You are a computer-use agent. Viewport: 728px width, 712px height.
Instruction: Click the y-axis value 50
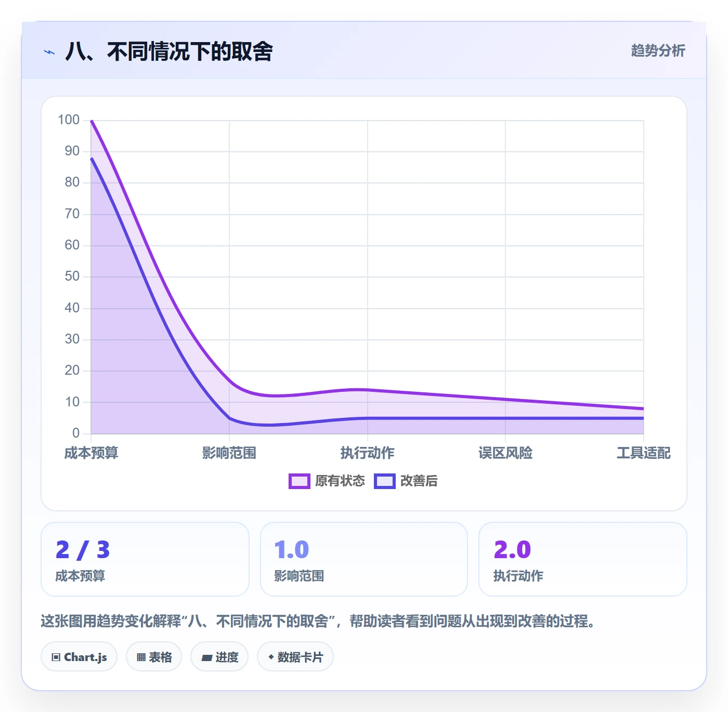point(72,276)
